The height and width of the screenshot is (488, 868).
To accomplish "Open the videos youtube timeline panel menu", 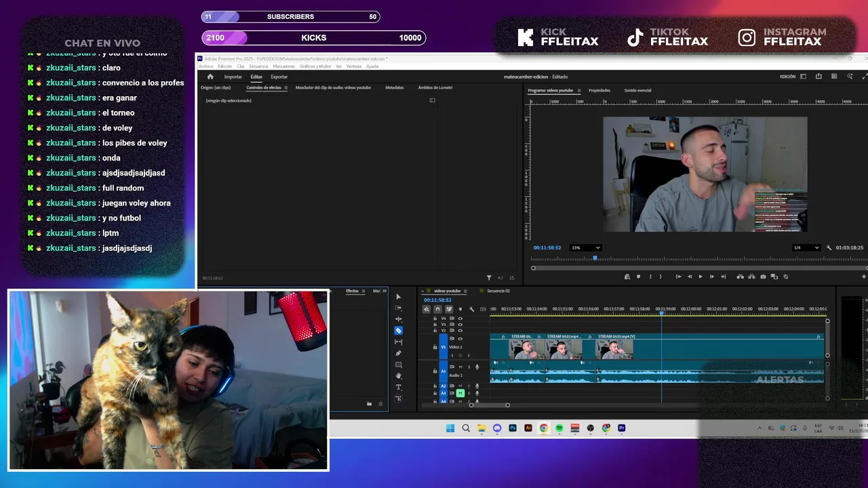I will pyautogui.click(x=467, y=291).
